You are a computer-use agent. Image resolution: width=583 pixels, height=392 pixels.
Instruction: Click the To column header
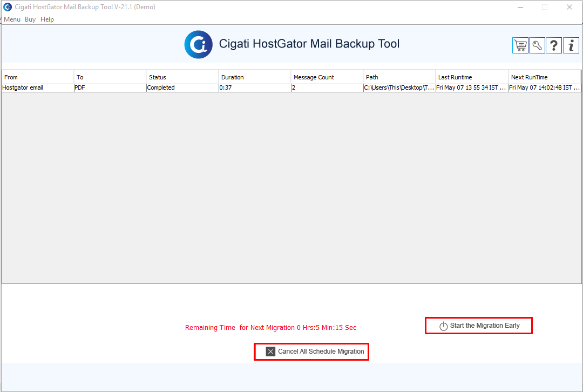(110, 77)
